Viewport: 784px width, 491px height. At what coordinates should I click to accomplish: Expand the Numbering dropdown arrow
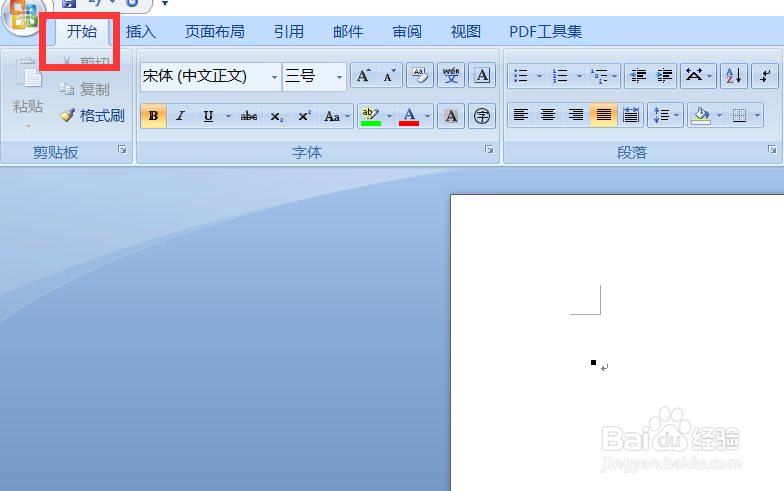click(x=579, y=76)
